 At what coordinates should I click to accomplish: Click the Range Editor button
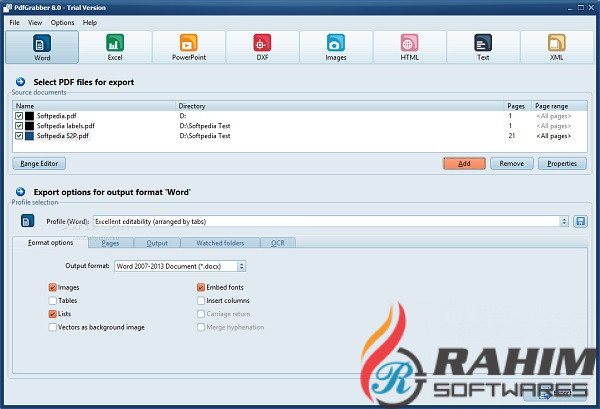click(x=39, y=163)
